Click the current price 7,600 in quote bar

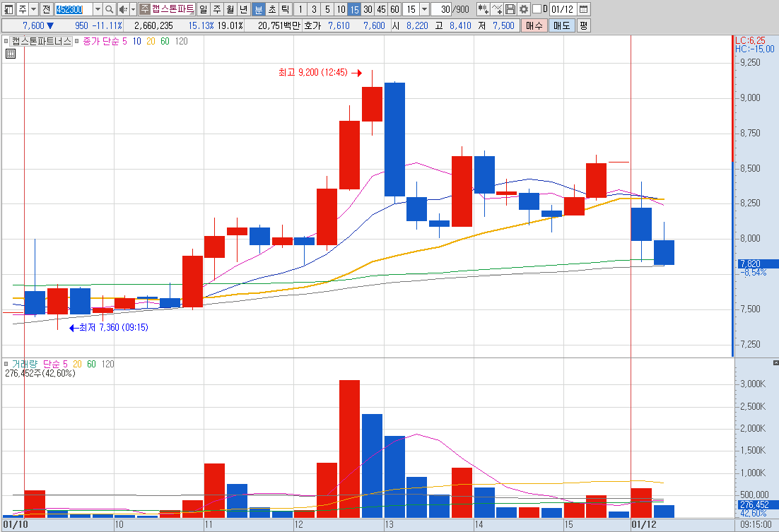pyautogui.click(x=33, y=25)
